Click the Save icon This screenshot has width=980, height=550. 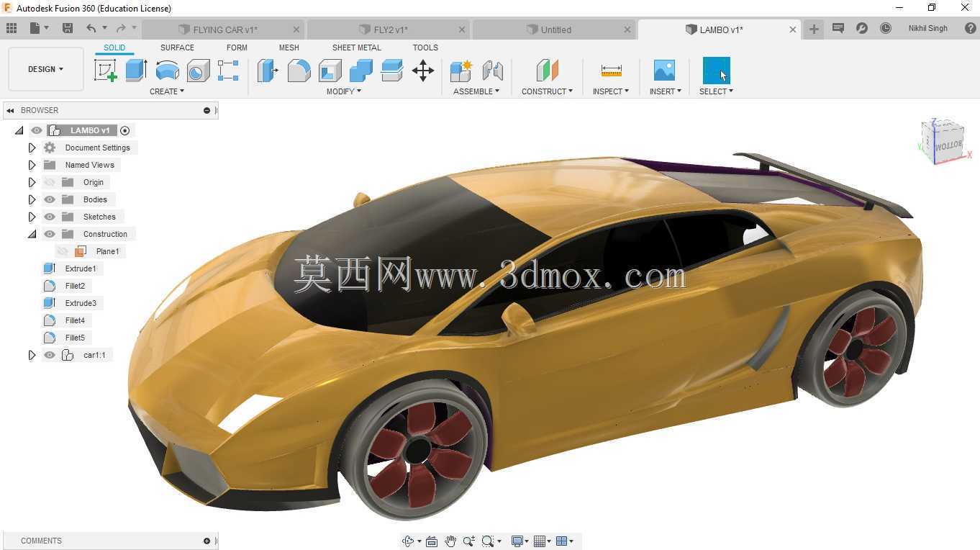68,28
